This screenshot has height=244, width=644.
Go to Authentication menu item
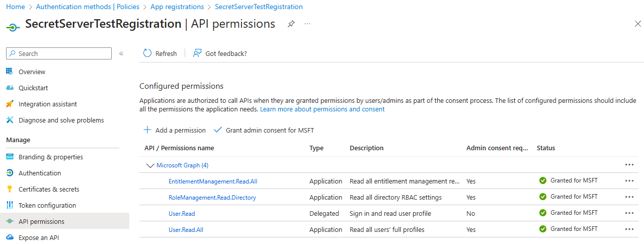pos(40,173)
